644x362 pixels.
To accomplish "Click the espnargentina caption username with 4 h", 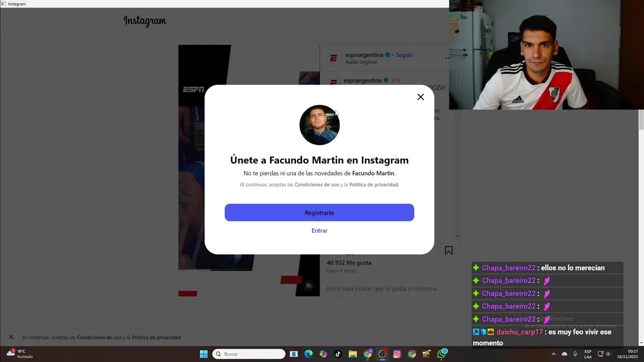I will [x=362, y=80].
